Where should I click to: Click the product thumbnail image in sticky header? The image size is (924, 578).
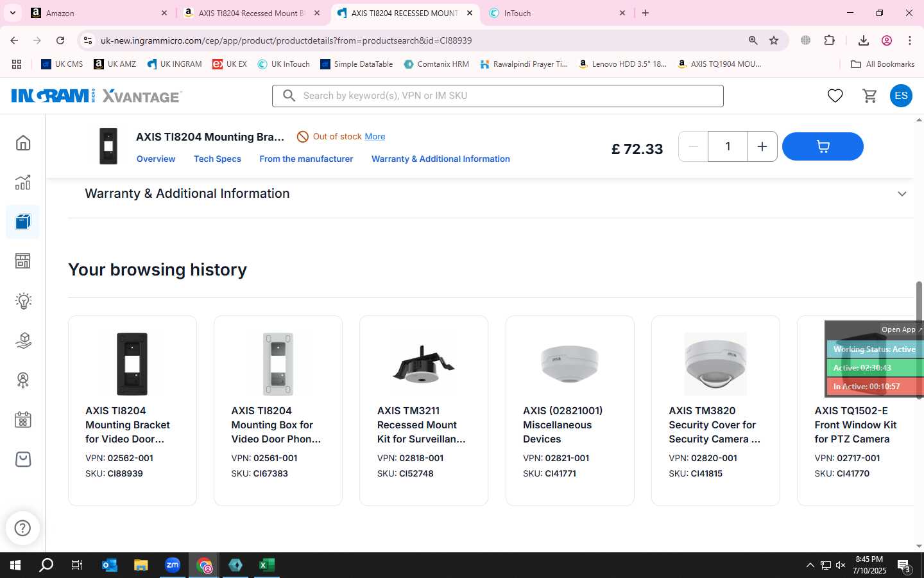click(x=108, y=146)
